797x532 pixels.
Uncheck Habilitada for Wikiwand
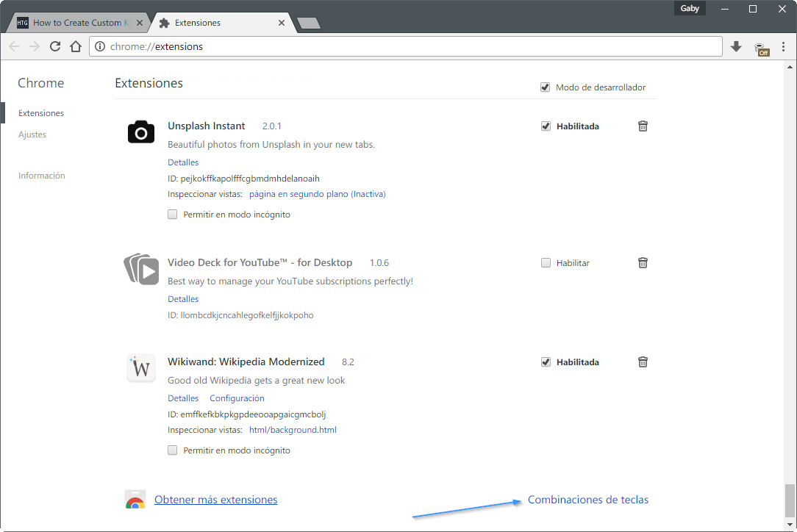[546, 362]
